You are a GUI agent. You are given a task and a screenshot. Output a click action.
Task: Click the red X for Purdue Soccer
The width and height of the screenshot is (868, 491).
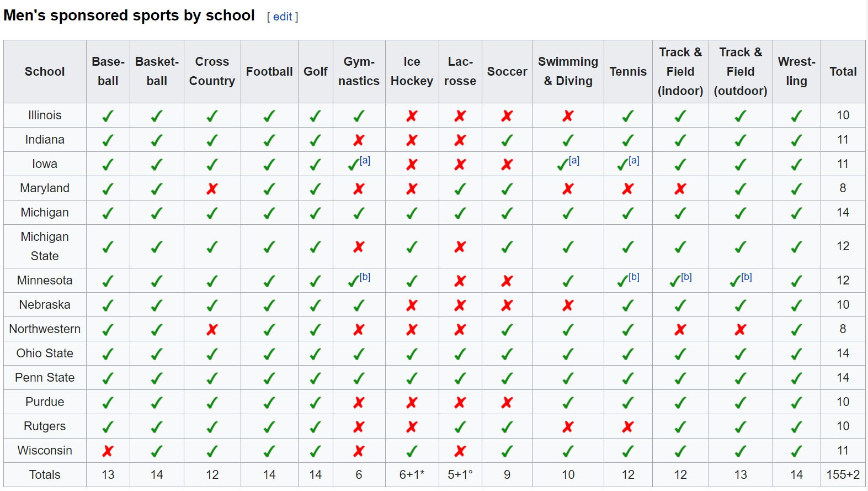tap(507, 403)
